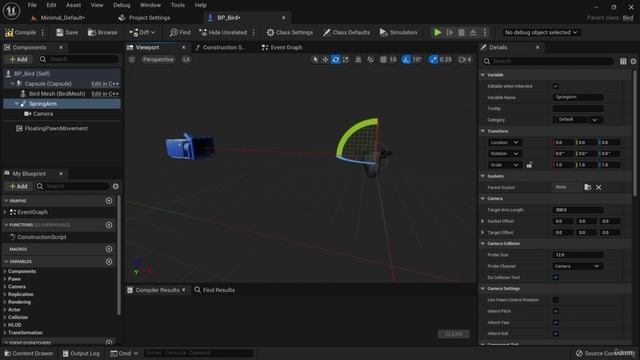Toggle the Inherit Yaw checkbox
The height and width of the screenshot is (360, 640).
pyautogui.click(x=556, y=322)
